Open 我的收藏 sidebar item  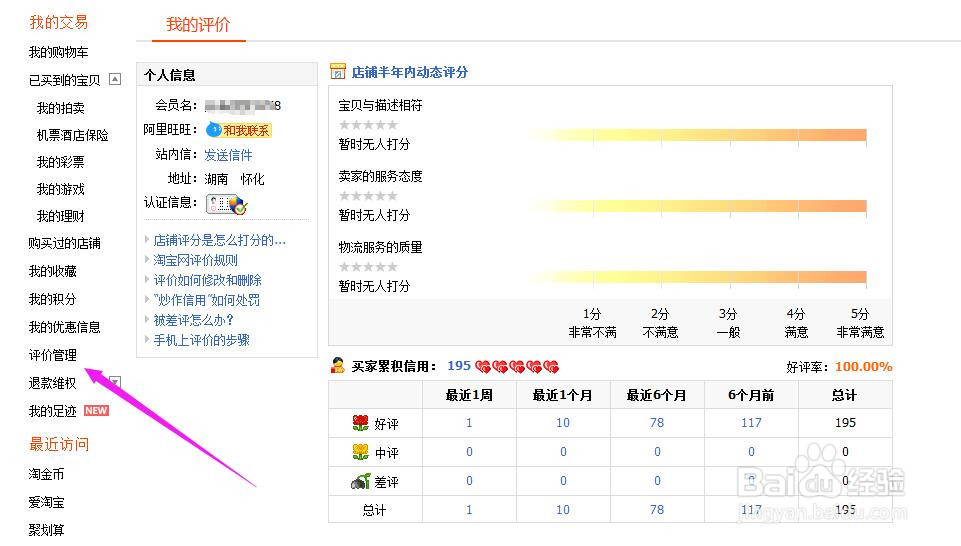[53, 271]
